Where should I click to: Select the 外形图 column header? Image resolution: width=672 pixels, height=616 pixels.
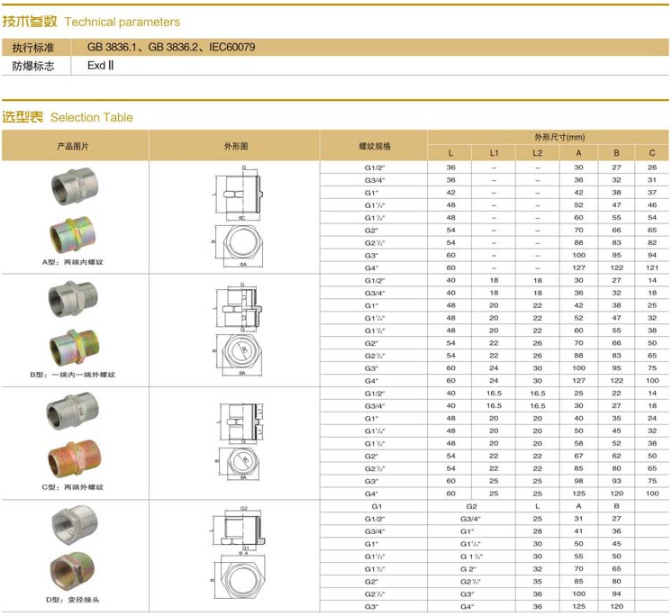pos(235,146)
